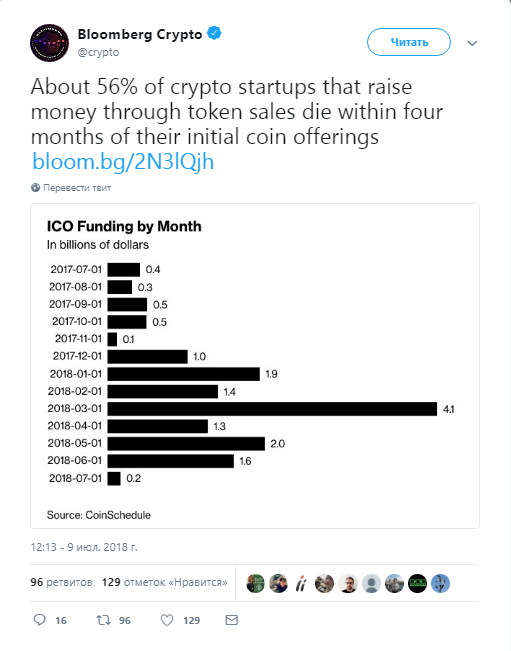The image size is (511, 651).
Task: Open first liker's green avatar
Action: (255, 583)
